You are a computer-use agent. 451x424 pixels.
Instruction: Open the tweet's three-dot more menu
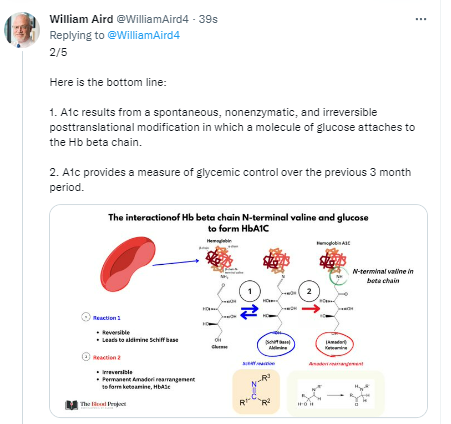coord(421,19)
